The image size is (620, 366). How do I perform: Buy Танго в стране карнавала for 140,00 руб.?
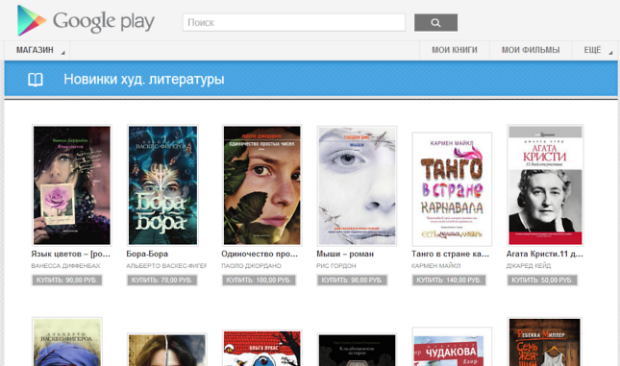449,280
